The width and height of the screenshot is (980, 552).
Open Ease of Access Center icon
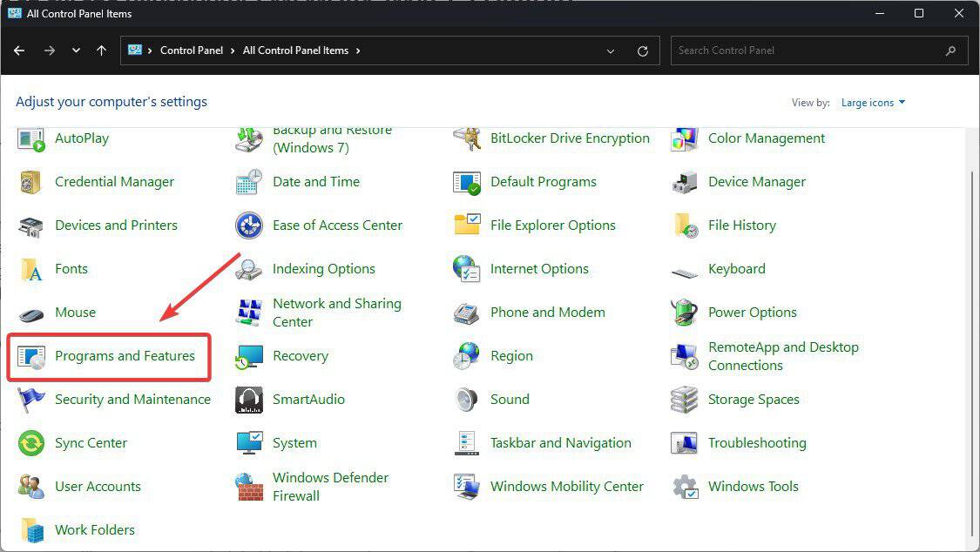pyautogui.click(x=249, y=226)
